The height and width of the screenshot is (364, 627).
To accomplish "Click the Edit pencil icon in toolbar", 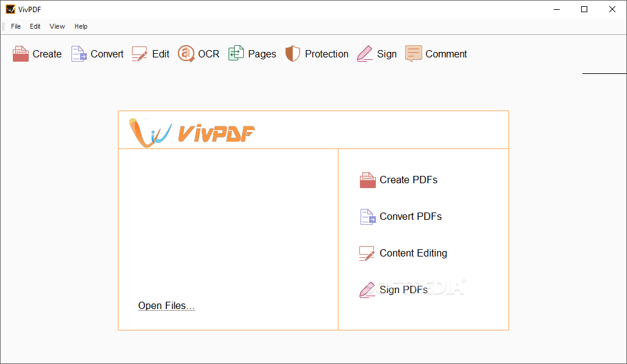I will [139, 54].
